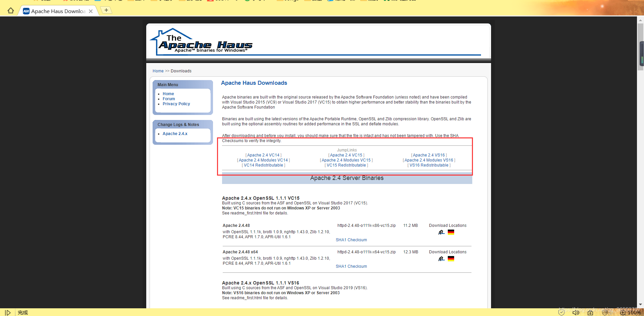The width and height of the screenshot is (644, 316).
Task: Click the 12.3 MB file size
Action: (x=411, y=252)
